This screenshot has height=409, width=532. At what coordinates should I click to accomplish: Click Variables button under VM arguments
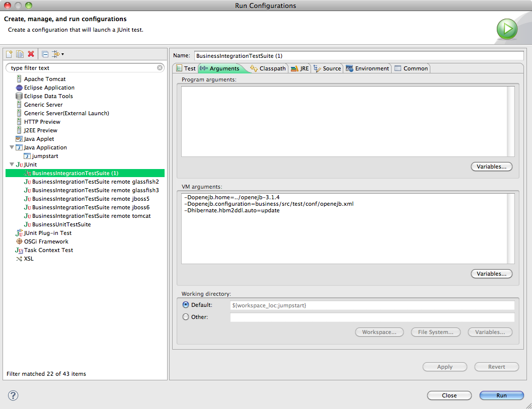tap(491, 274)
